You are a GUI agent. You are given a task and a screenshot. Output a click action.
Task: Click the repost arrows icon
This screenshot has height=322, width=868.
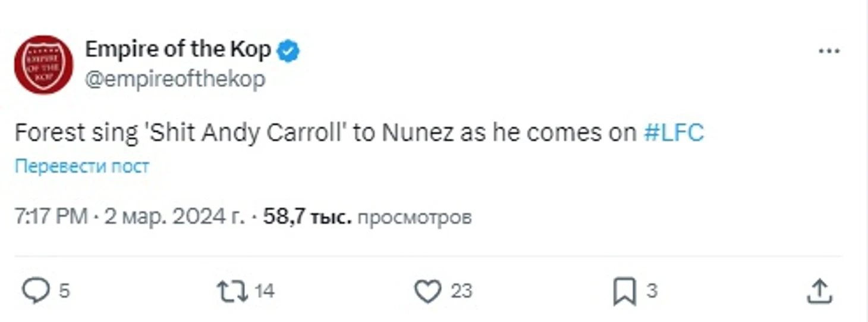(x=232, y=291)
